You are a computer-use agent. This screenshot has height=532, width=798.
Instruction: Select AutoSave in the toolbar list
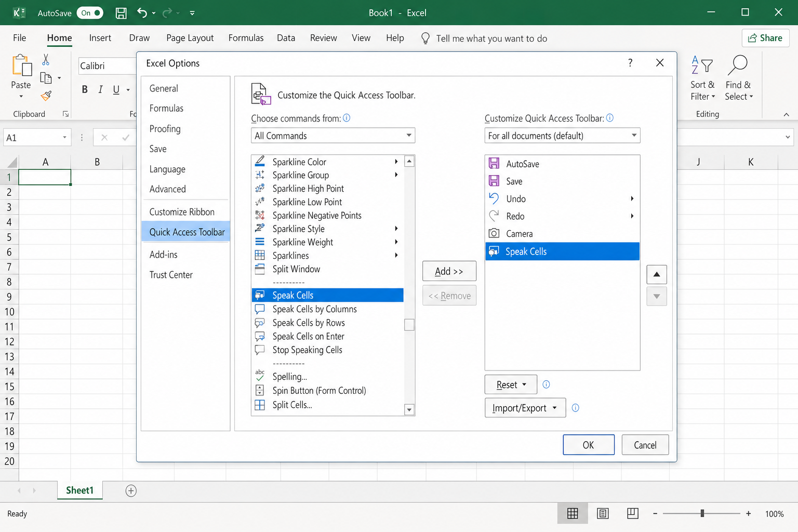click(x=562, y=164)
